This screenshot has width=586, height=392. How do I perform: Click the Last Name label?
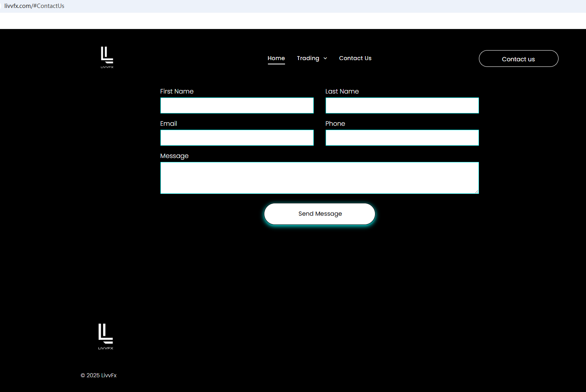342,91
